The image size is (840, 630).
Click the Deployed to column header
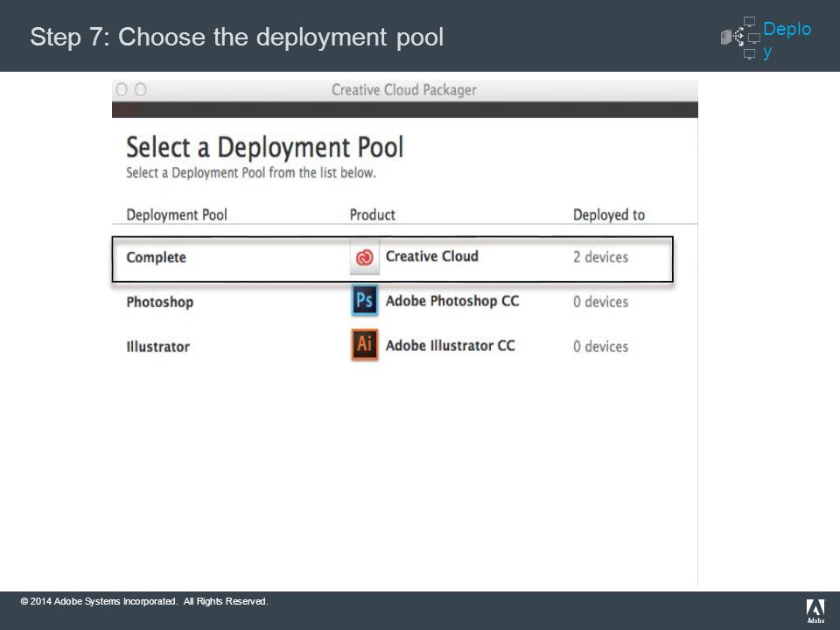(x=609, y=215)
